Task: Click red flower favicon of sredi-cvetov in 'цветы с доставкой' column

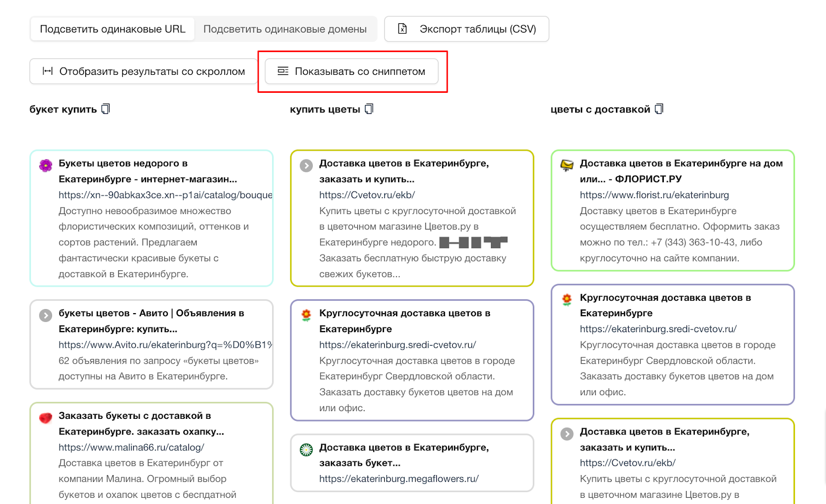Action: click(567, 300)
